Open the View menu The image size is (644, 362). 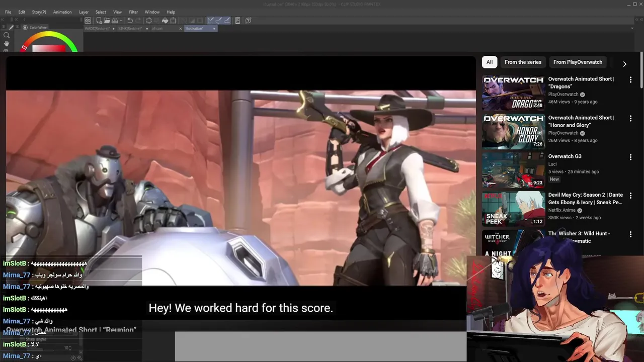coord(117,12)
